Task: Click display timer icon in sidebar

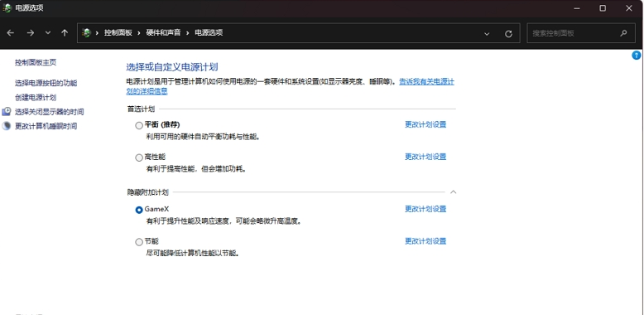Action: pos(6,111)
